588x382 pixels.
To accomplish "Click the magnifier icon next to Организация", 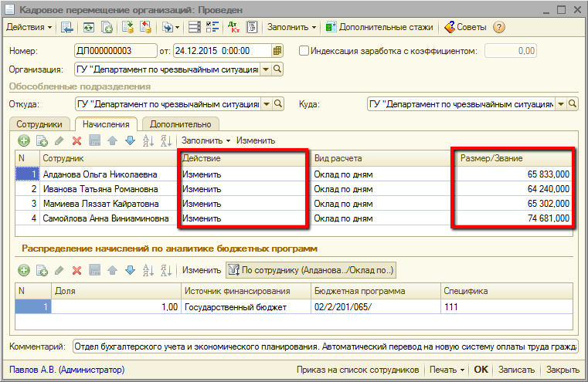I will click(278, 69).
